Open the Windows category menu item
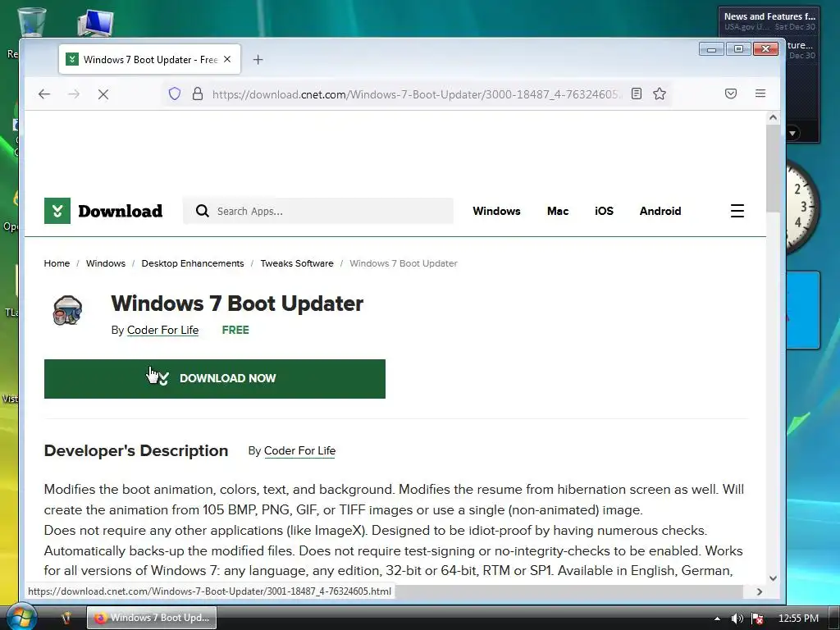840x630 pixels. coord(496,211)
